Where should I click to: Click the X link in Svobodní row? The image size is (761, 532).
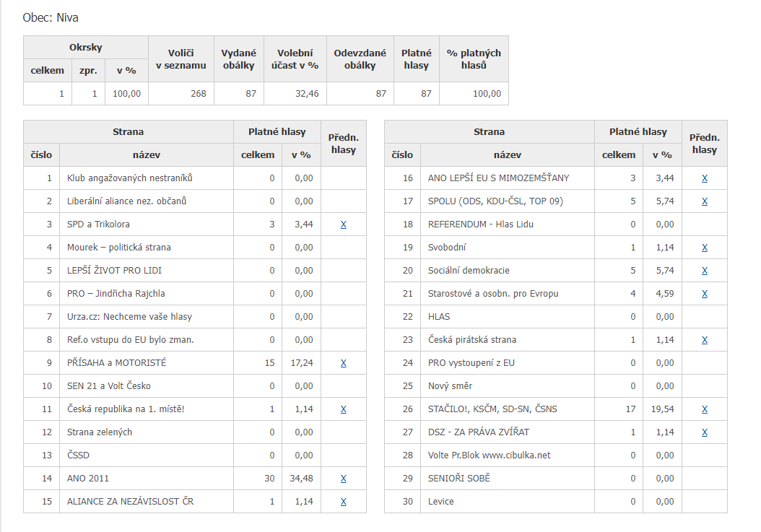pyautogui.click(x=705, y=248)
